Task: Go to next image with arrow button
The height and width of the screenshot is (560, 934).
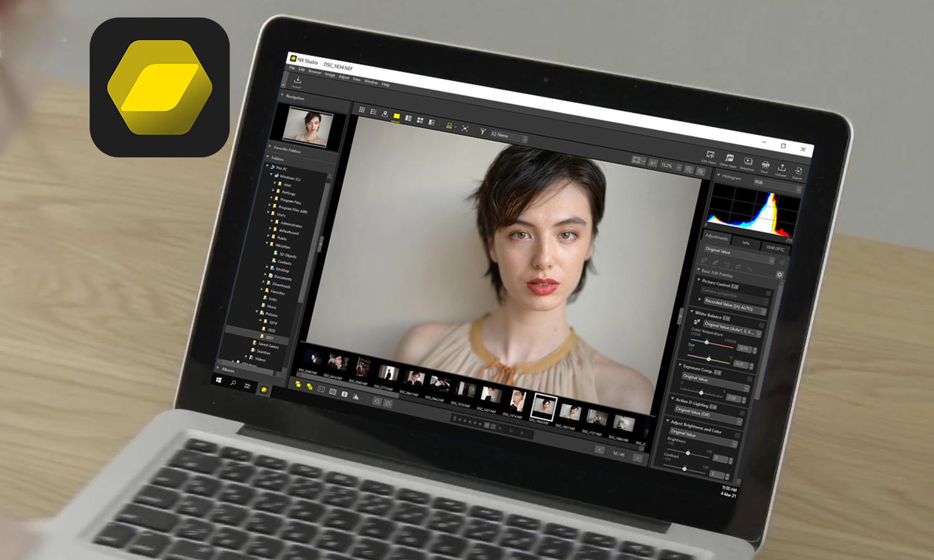Action: (x=637, y=458)
